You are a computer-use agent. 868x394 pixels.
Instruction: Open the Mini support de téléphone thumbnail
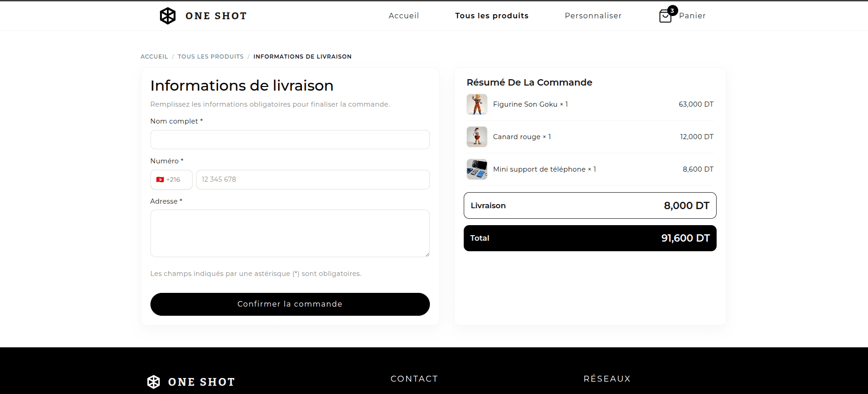477,169
